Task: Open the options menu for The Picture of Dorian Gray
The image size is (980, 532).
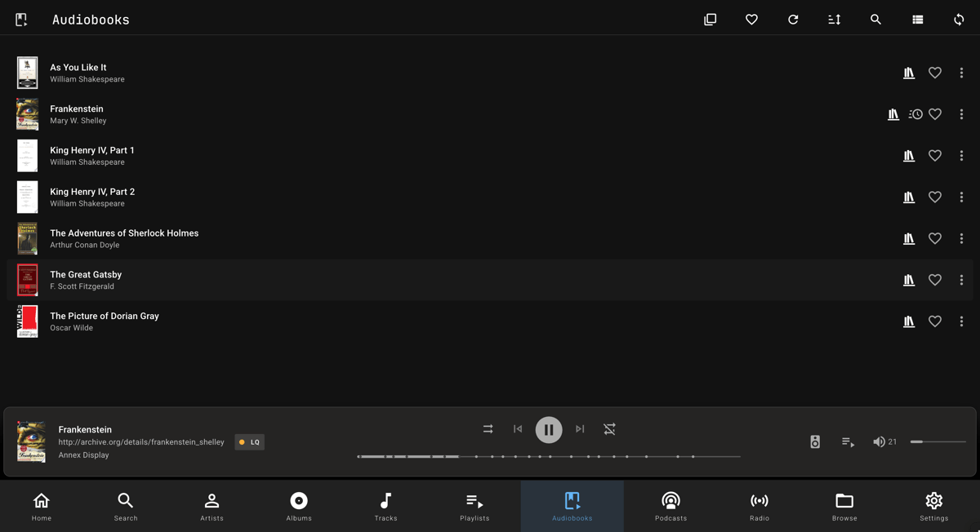Action: 961,321
